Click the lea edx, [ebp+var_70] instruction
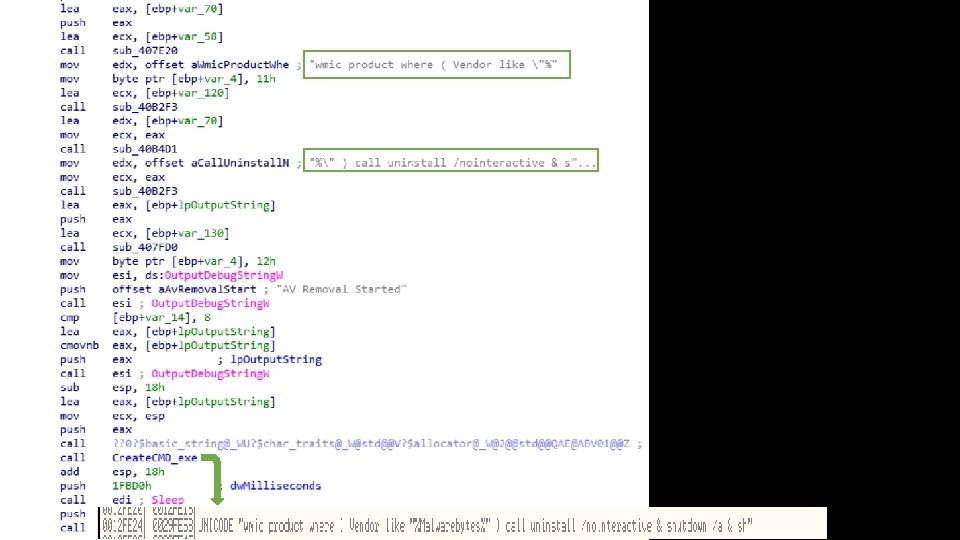 click(141, 121)
